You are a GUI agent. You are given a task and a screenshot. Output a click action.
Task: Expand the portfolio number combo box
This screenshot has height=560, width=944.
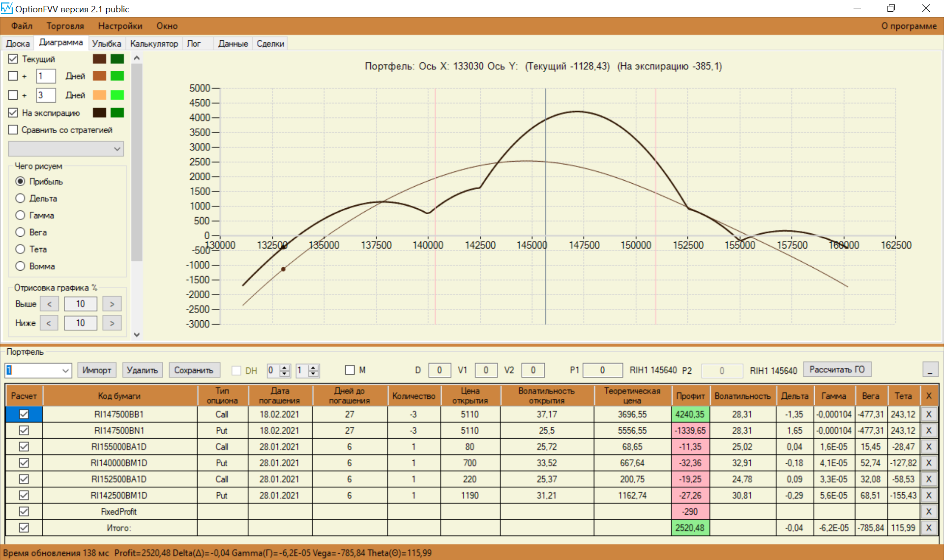(x=65, y=371)
